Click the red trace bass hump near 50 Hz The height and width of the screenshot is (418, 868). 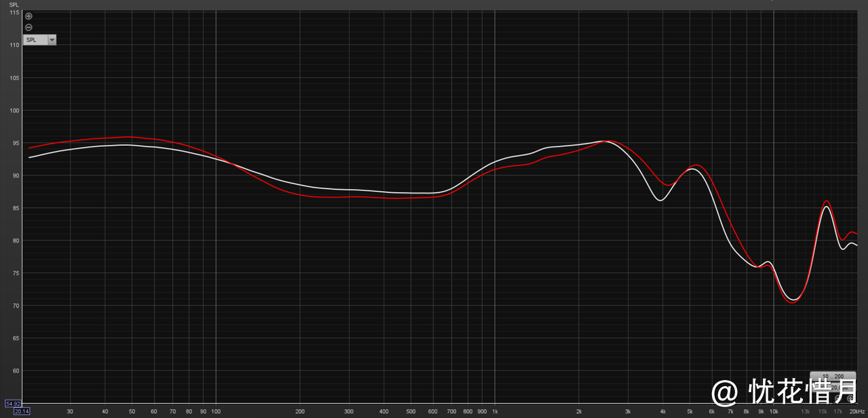[129, 137]
